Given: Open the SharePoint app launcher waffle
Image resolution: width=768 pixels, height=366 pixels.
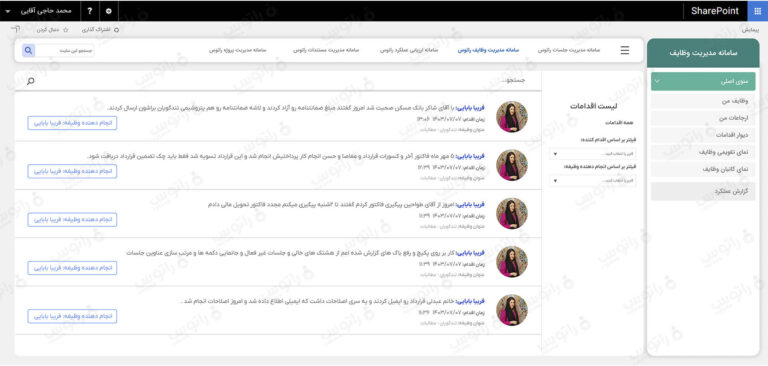Looking at the screenshot, I should pyautogui.click(x=758, y=11).
